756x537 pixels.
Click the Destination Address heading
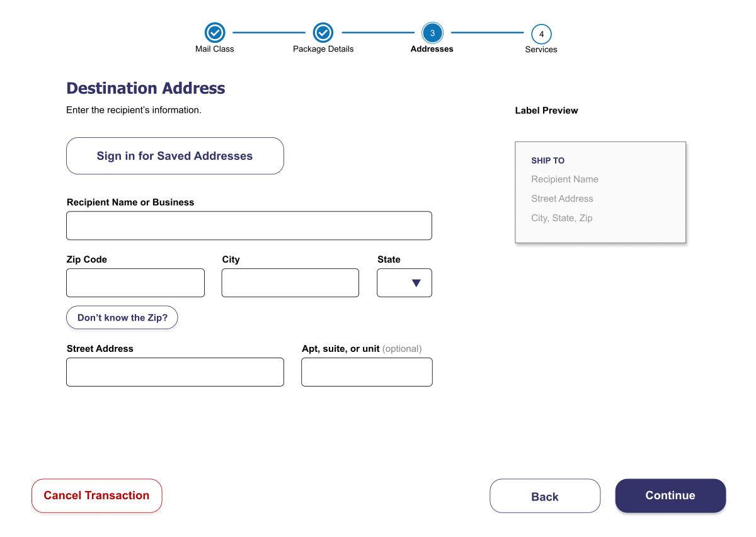146,88
